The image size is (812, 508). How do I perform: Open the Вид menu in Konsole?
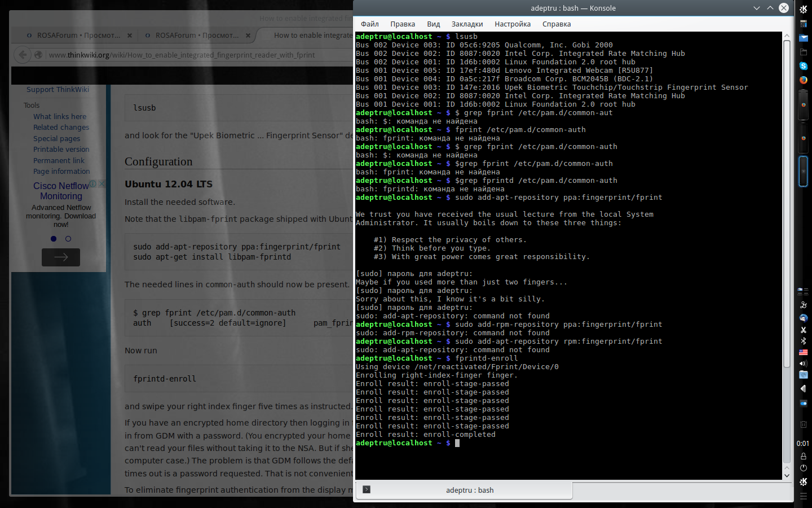tap(433, 24)
